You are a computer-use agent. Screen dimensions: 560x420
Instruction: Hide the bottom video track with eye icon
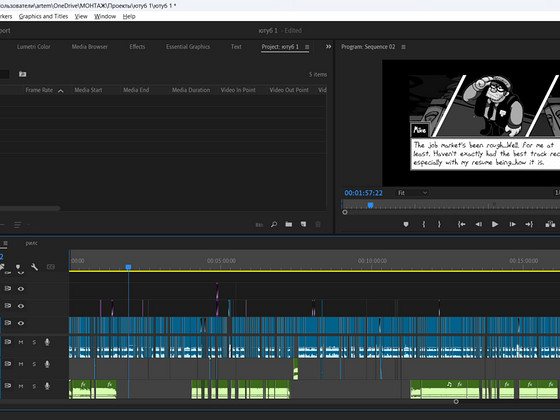point(21,323)
